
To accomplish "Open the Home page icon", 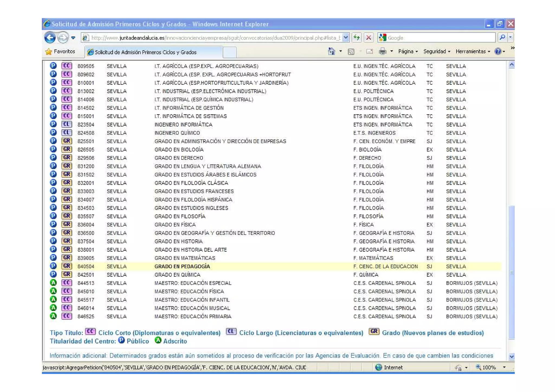I will coord(331,51).
